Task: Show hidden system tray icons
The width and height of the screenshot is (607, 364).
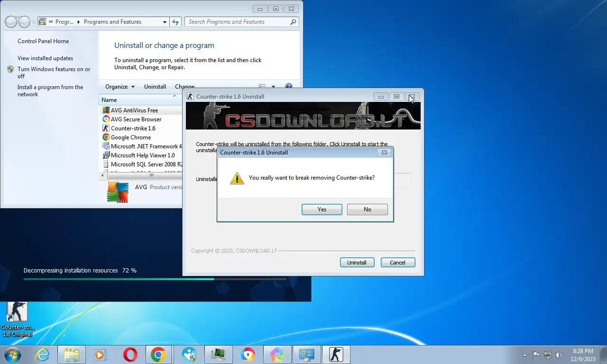Action: (524, 355)
